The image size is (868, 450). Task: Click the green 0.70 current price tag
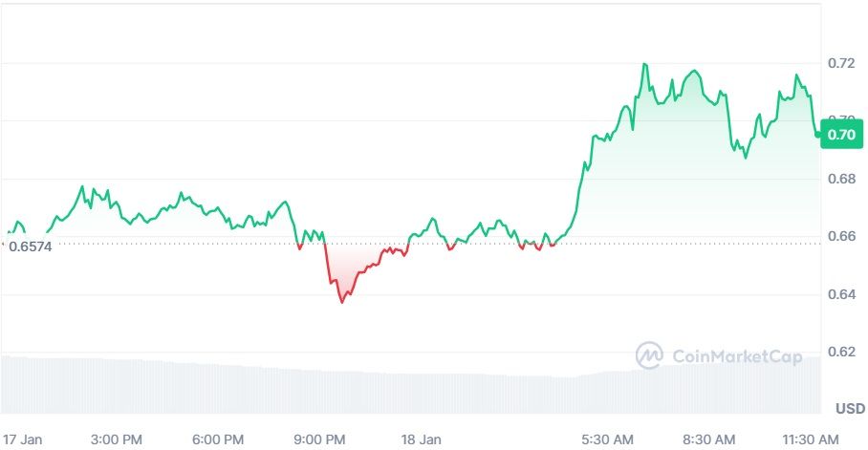(841, 135)
